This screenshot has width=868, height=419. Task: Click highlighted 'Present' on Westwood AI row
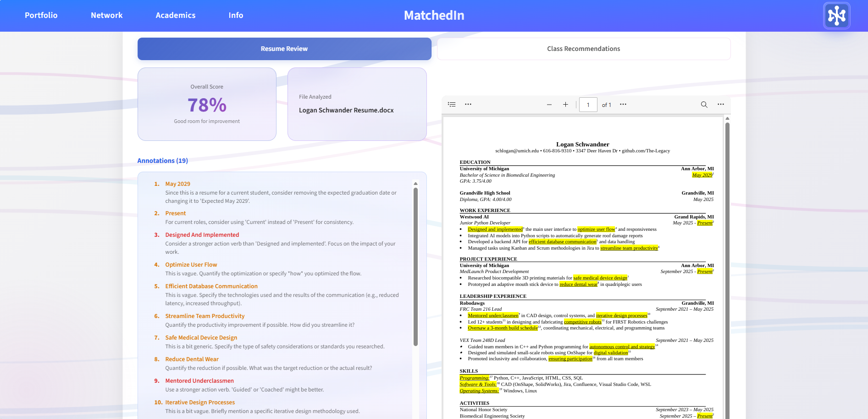[x=705, y=223]
